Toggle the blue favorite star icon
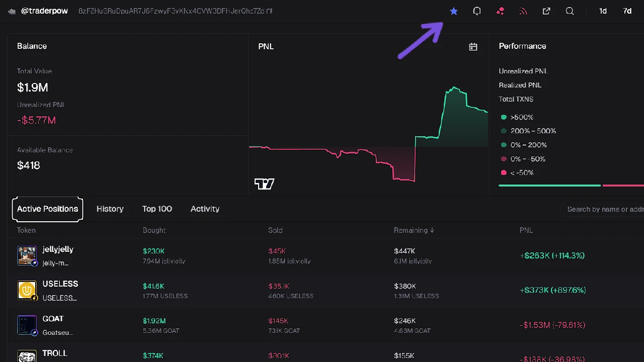Screen dimensions: 644x362 pyautogui.click(x=454, y=11)
